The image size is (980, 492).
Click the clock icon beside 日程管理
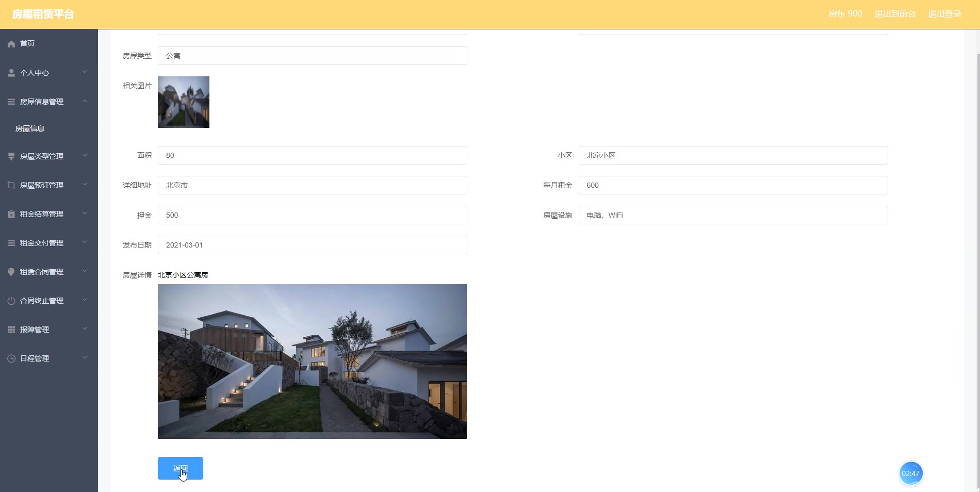click(11, 358)
